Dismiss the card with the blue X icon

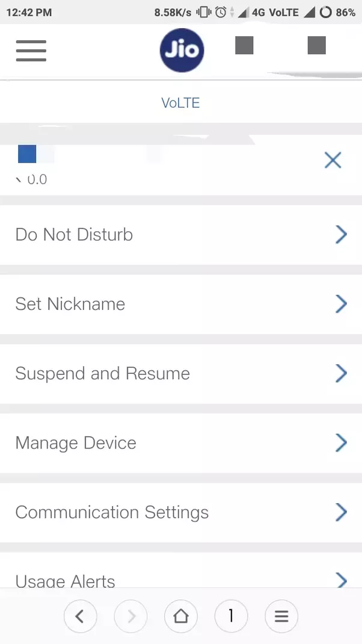(333, 160)
